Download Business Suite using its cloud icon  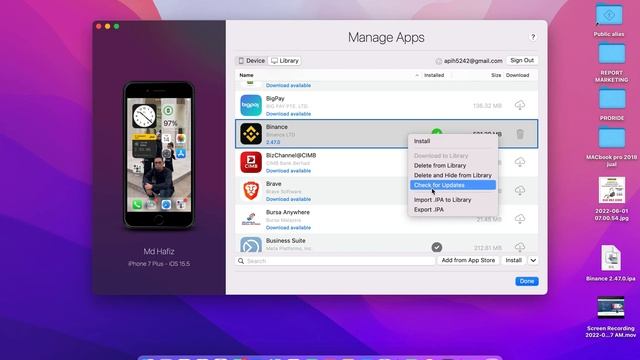pyautogui.click(x=520, y=247)
